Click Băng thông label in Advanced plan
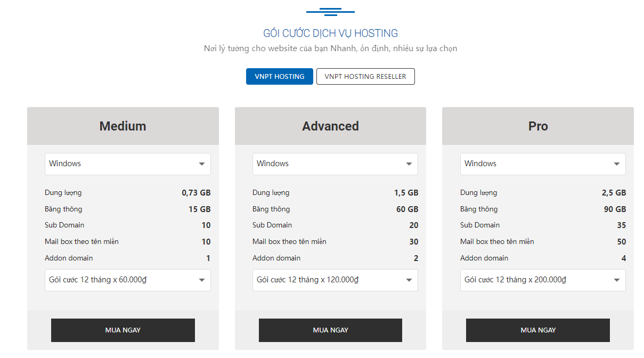 point(271,209)
